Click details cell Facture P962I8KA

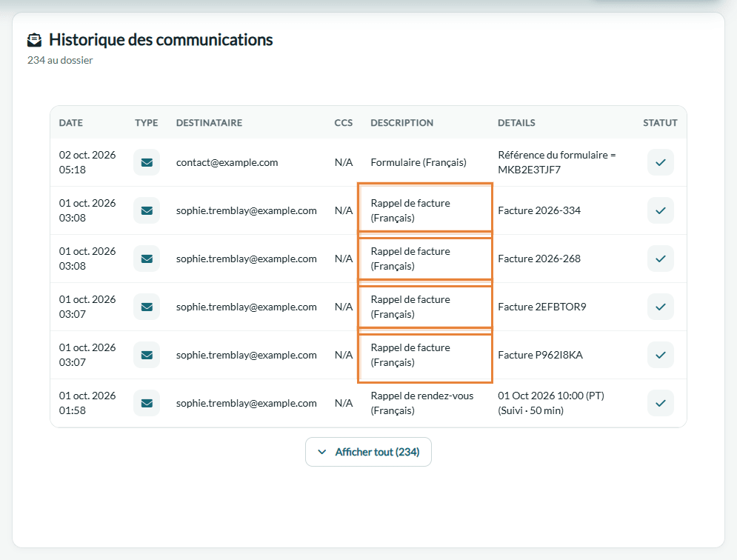click(x=540, y=355)
